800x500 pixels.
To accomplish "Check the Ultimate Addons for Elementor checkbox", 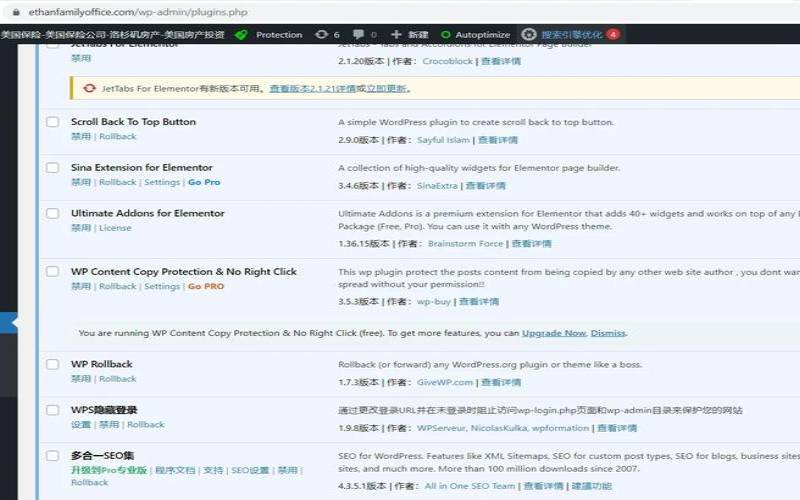I will coord(53,214).
